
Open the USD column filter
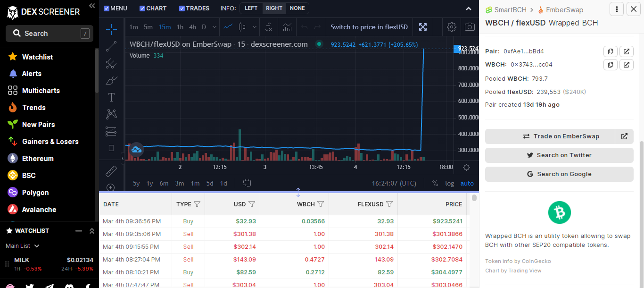click(x=252, y=204)
